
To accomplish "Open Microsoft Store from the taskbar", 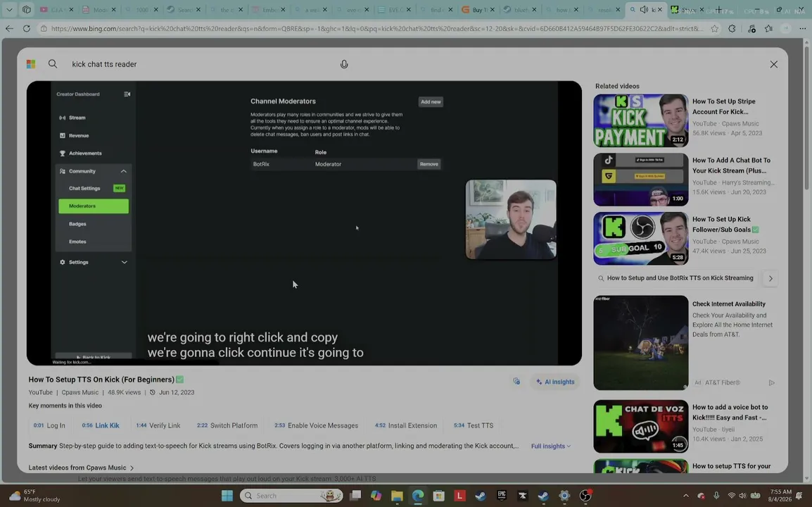I will pyautogui.click(x=438, y=496).
